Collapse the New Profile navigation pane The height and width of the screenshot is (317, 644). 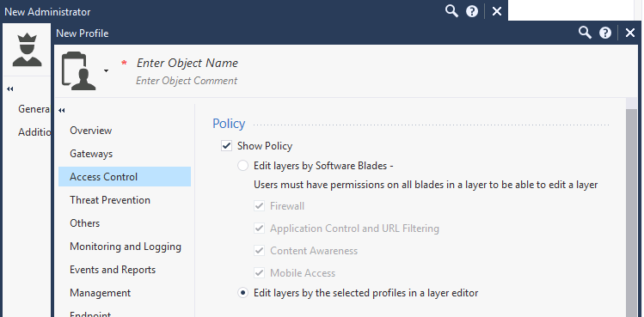[62, 110]
